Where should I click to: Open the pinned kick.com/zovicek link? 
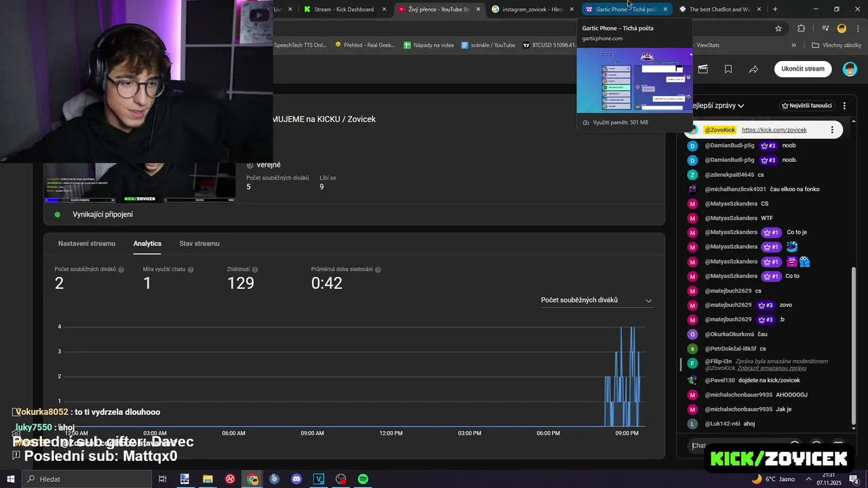pyautogui.click(x=774, y=129)
